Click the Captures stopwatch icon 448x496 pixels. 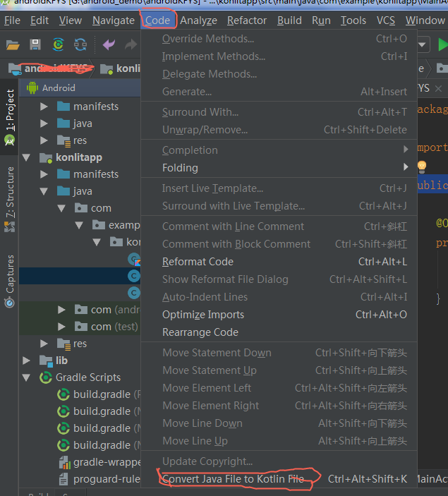pyautogui.click(x=9, y=303)
